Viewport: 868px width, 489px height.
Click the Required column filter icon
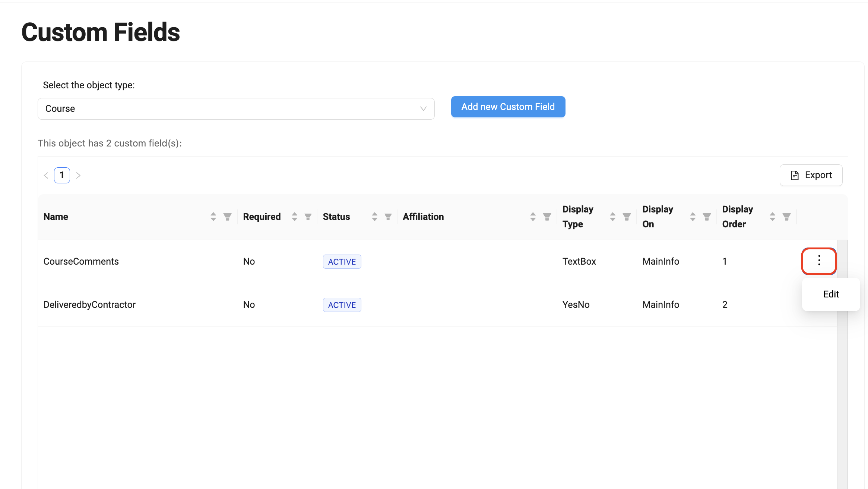coord(308,217)
